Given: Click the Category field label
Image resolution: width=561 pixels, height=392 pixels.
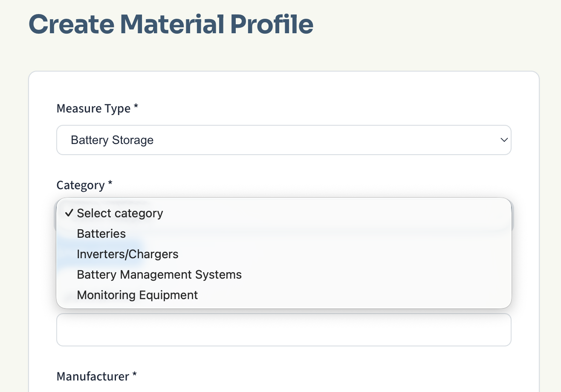Looking at the screenshot, I should click(x=80, y=185).
